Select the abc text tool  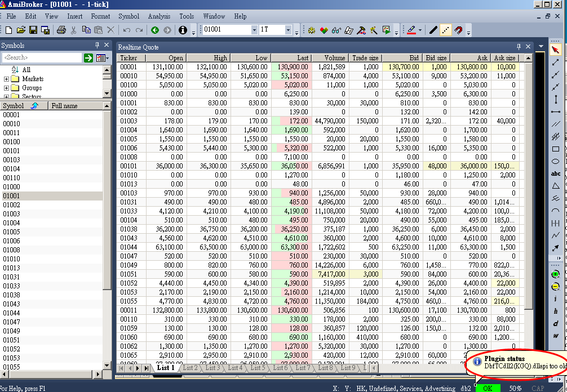click(x=556, y=174)
